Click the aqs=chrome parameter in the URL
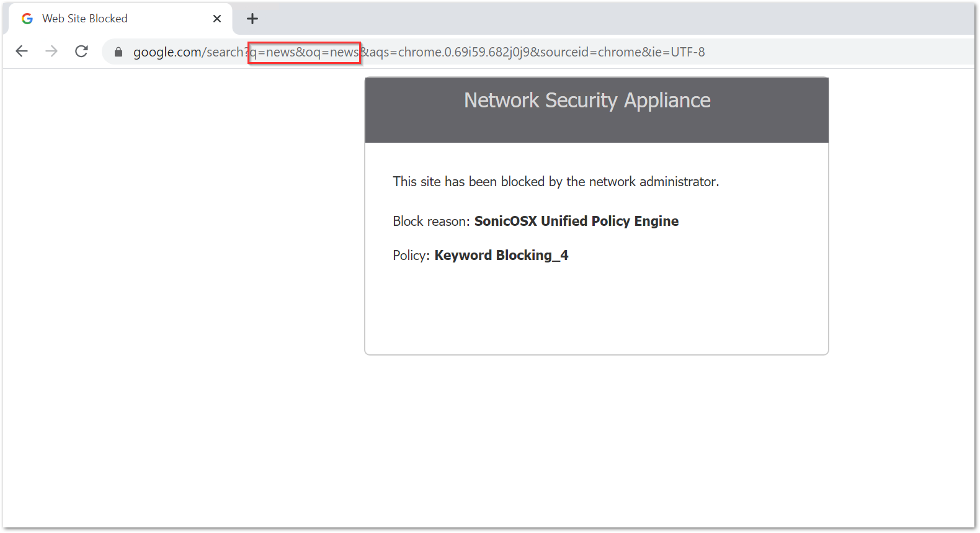Viewport: 980px width, 533px height. pos(406,52)
